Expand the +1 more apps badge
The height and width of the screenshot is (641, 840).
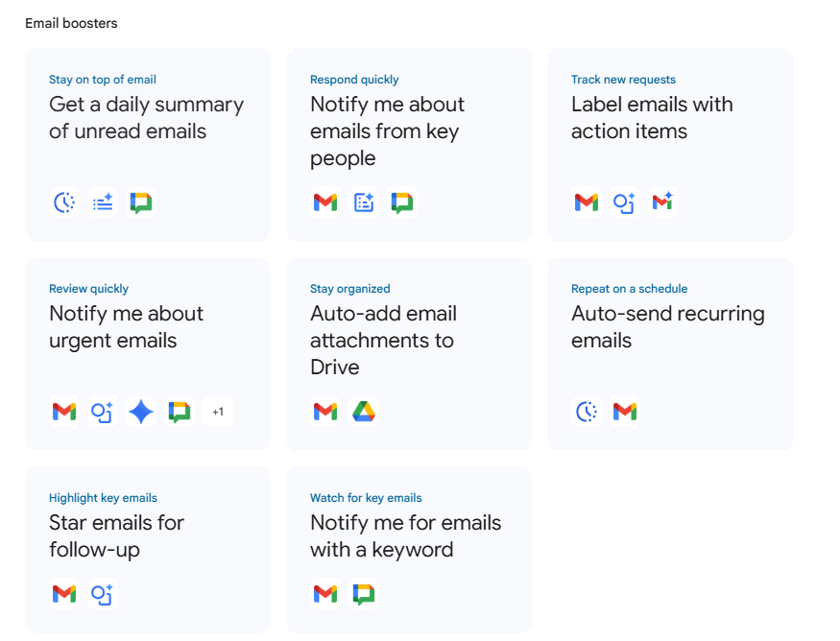[218, 412]
